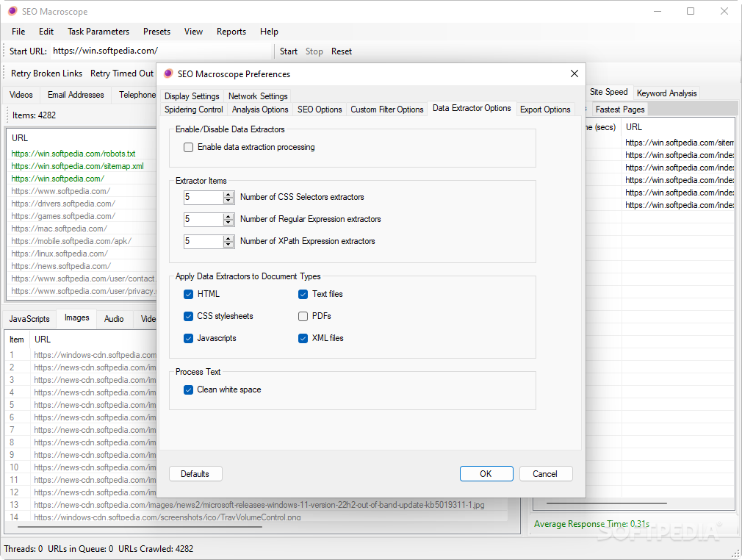Screen dimensions: 742x560
Task: Open the Audio tab
Action: (114, 318)
